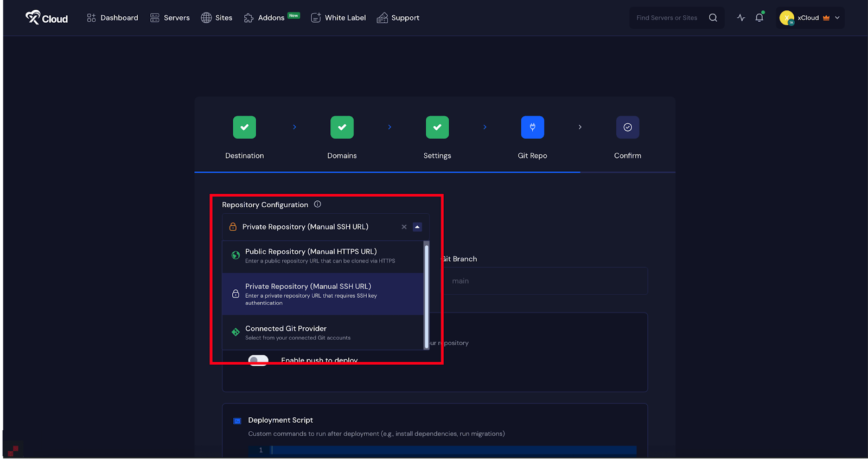Go to the Sites page
Screen dimensions: 868x459
click(216, 18)
